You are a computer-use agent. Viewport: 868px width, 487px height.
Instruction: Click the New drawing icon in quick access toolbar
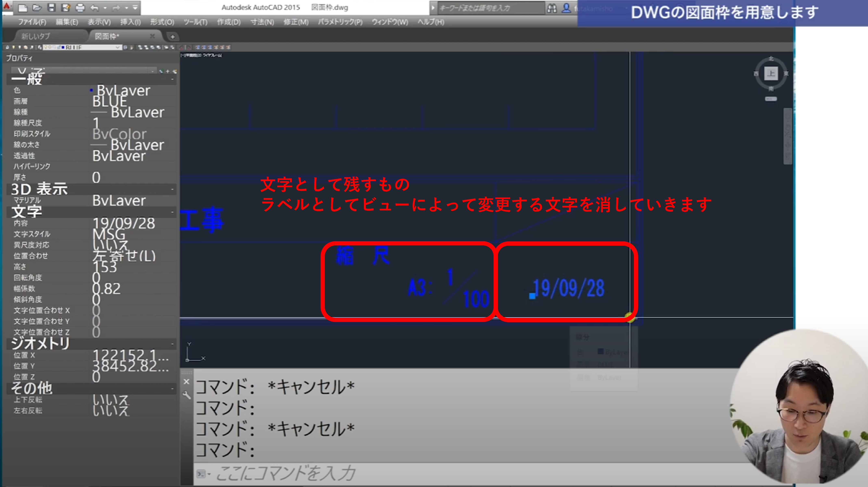[x=23, y=7]
